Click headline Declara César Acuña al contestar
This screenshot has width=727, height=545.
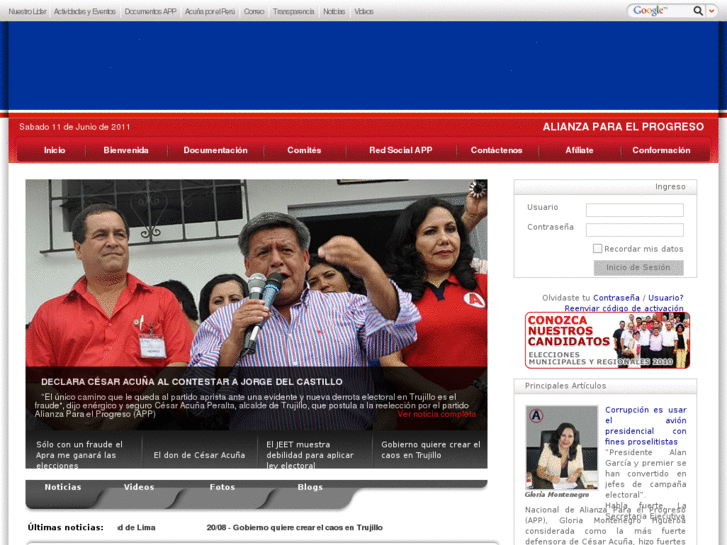pyautogui.click(x=191, y=382)
